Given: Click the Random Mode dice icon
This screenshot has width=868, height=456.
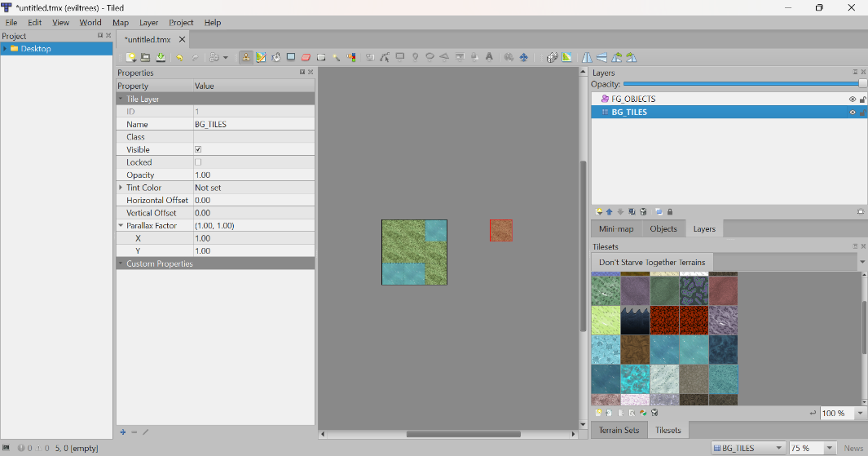Looking at the screenshot, I should tap(552, 57).
